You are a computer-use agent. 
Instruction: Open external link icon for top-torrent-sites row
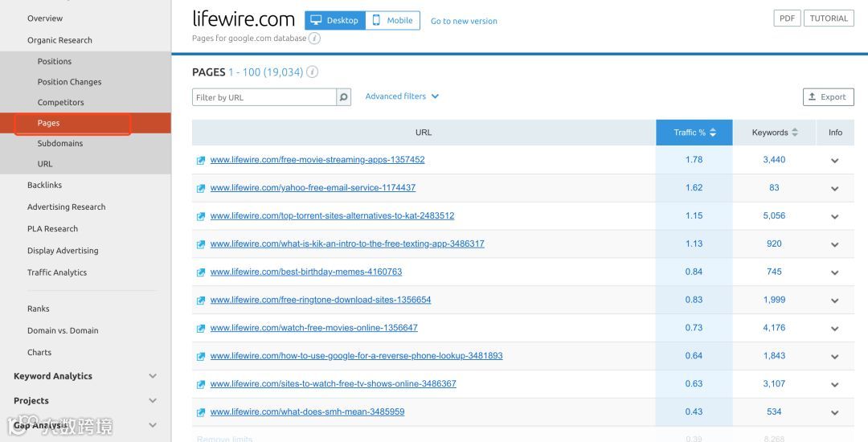[x=201, y=216]
